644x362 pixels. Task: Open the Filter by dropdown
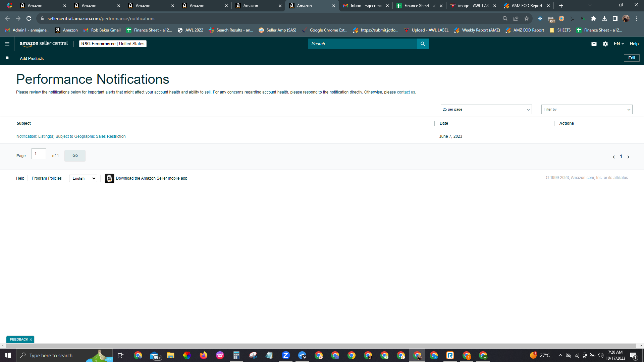click(x=587, y=110)
